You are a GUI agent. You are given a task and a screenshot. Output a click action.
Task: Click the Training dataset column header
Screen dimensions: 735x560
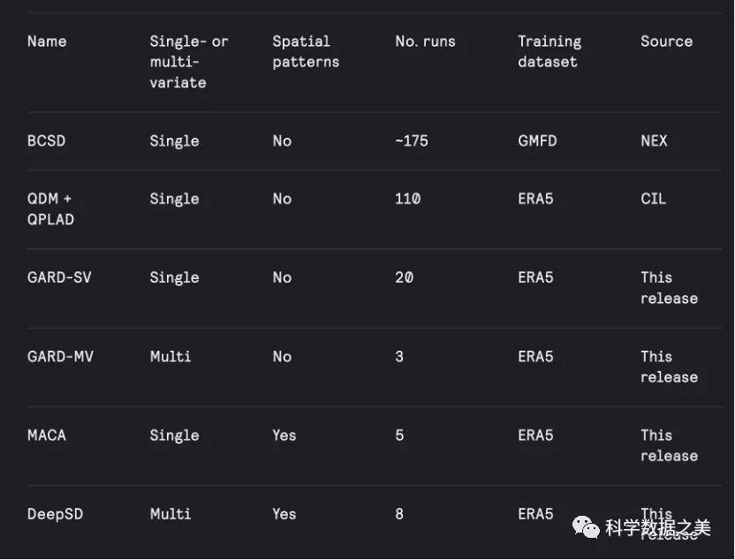tap(549, 51)
